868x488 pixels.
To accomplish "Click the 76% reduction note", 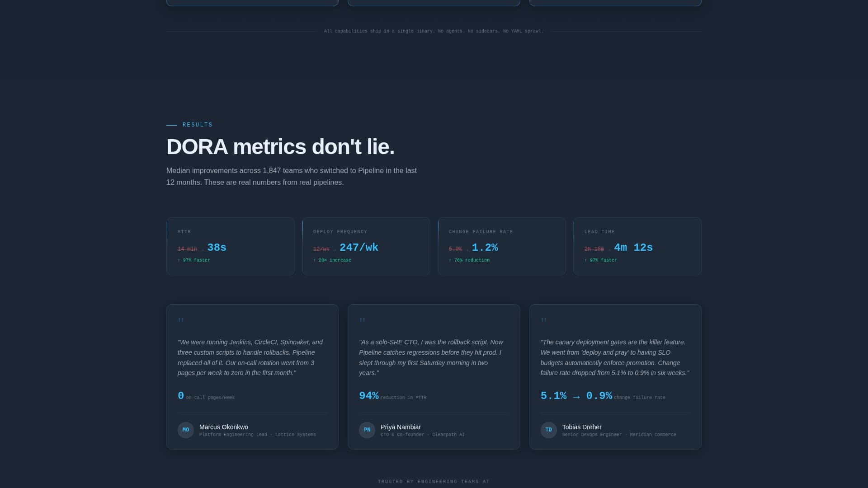I will tap(469, 260).
